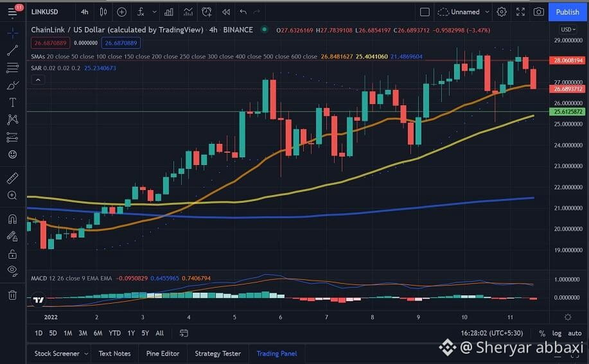Image resolution: width=589 pixels, height=364 pixels.
Task: Select the brush drawing tool
Action: click(x=12, y=85)
